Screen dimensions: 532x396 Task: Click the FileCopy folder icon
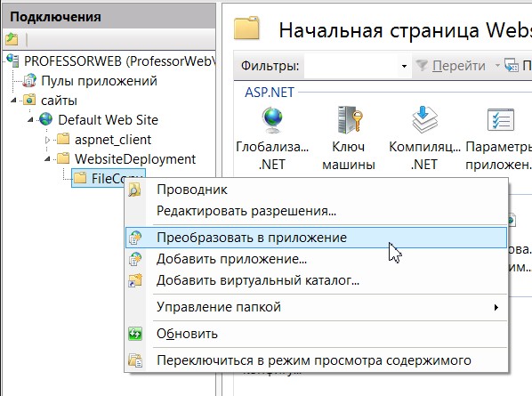[x=80, y=178]
